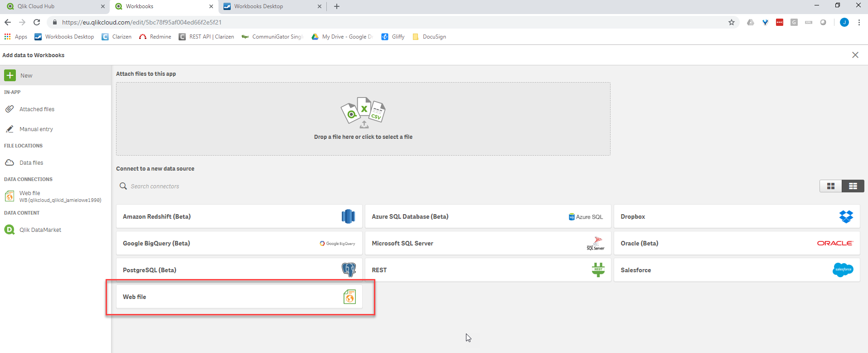The image size is (868, 353).
Task: Choose Azure SQL Database (Beta) connector
Action: click(488, 216)
